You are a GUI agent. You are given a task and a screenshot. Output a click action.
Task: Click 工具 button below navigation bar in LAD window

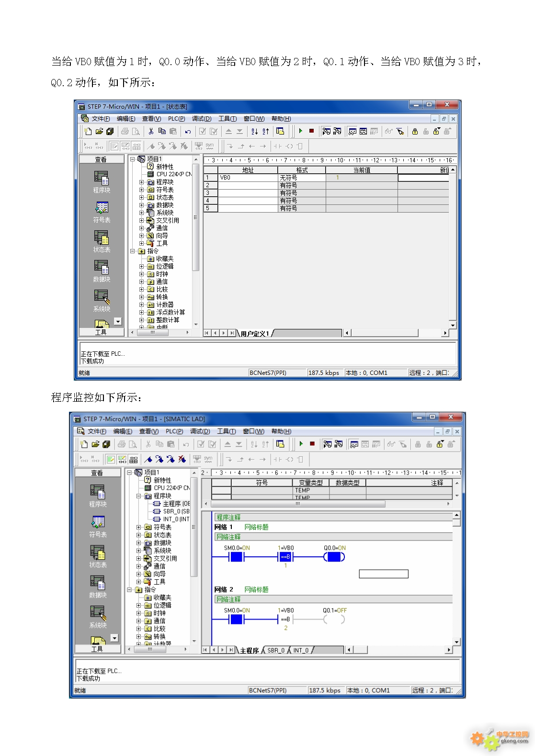(97, 649)
